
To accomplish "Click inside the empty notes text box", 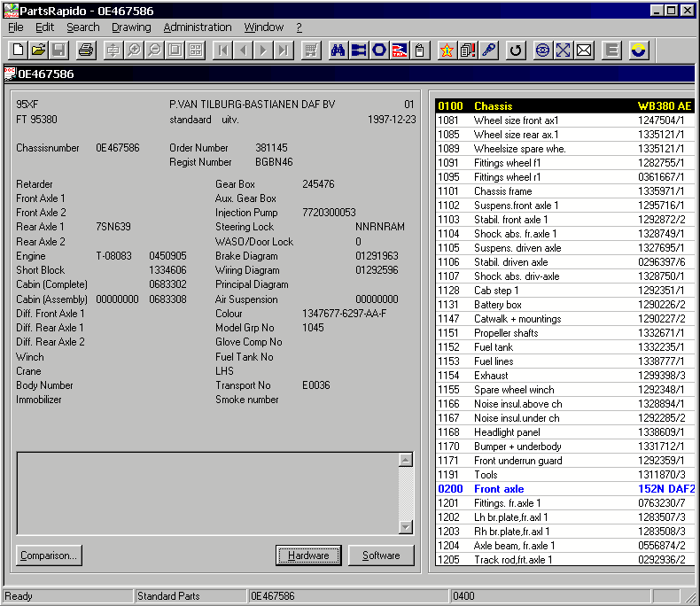I will click(207, 493).
